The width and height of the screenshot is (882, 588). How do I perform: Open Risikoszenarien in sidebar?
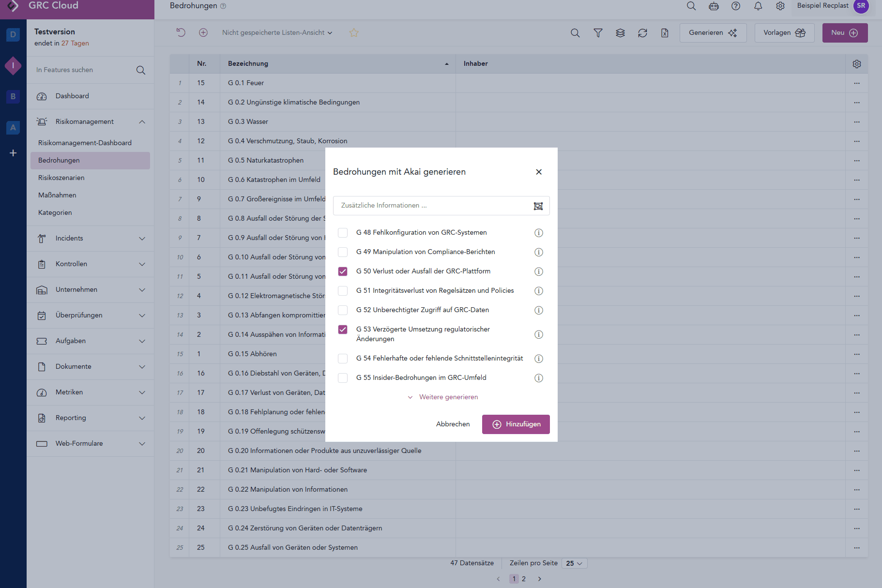[x=61, y=178]
